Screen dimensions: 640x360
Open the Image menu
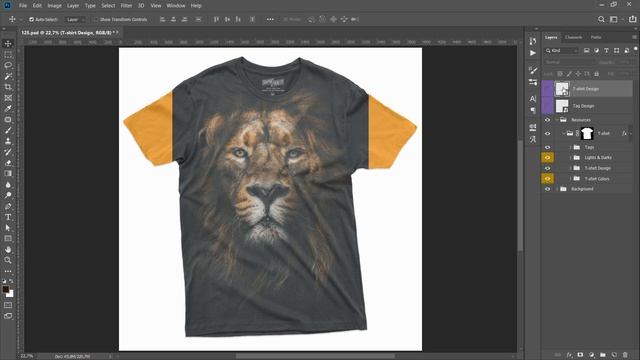[54, 6]
